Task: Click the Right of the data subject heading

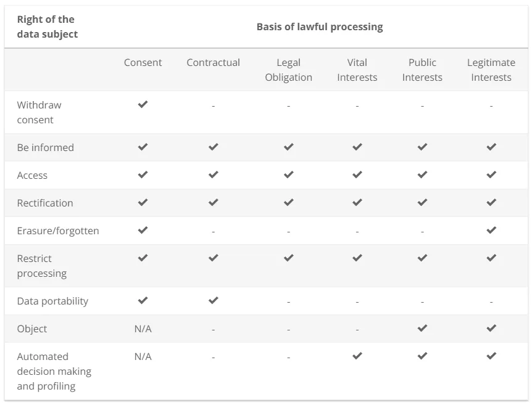Action: [48, 27]
